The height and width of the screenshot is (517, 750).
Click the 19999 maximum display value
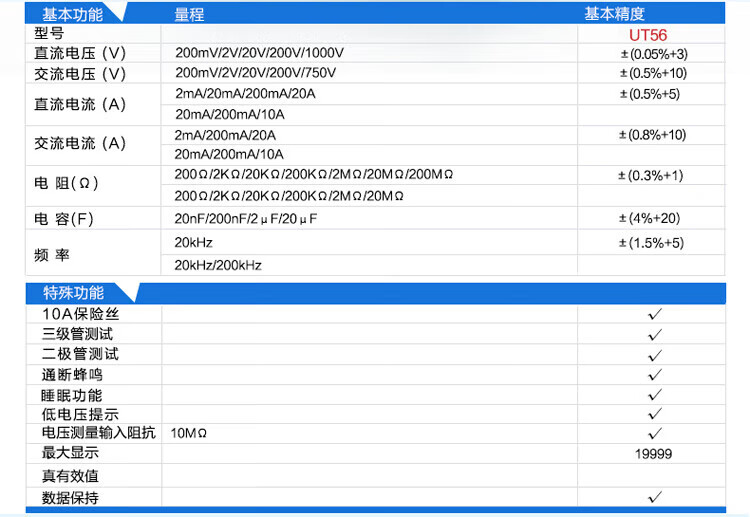(653, 454)
